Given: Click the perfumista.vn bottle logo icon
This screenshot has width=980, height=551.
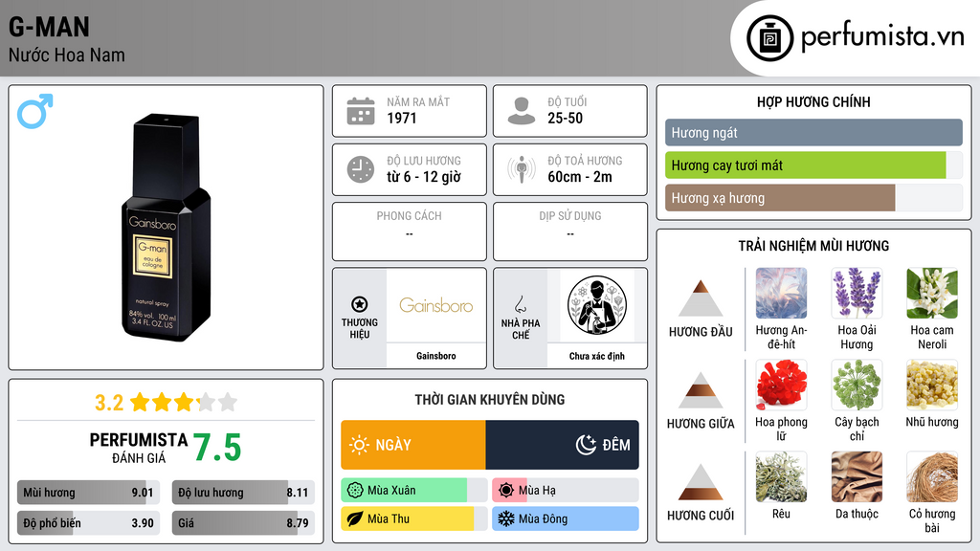Looking at the screenshot, I should (x=769, y=38).
